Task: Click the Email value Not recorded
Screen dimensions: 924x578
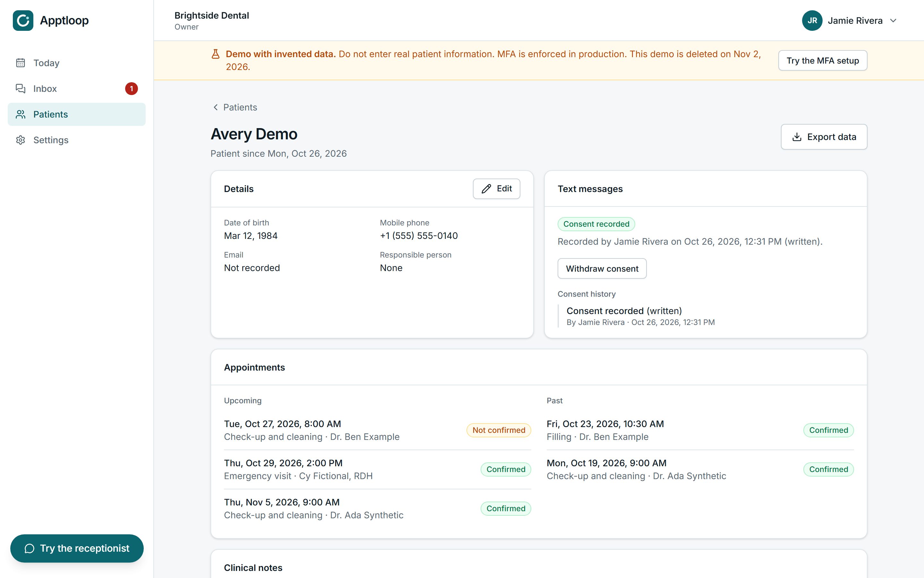Action: tap(252, 267)
